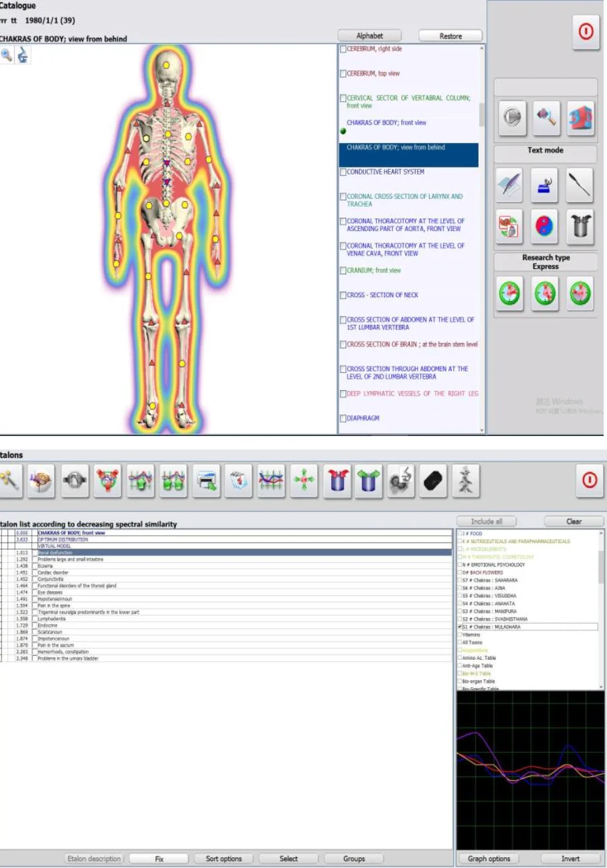Tick the Renal dysfunction etalon checkbox
This screenshot has height=868, width=607.
[34, 553]
